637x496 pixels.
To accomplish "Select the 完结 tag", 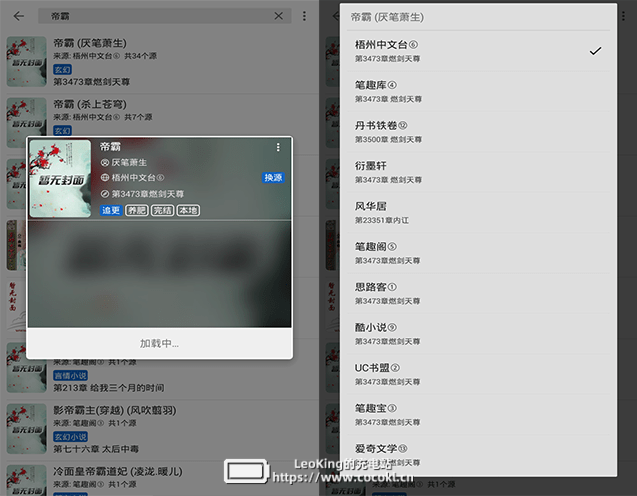I will coord(162,210).
